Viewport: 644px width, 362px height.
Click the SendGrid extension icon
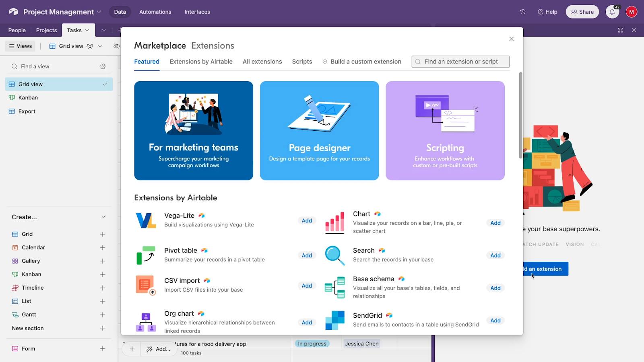[334, 320]
